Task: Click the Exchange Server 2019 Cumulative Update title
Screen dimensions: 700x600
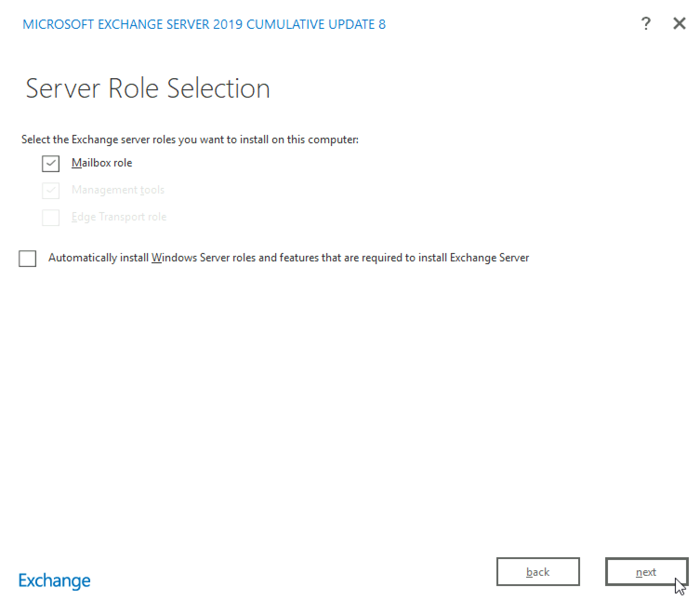Action: [x=204, y=24]
